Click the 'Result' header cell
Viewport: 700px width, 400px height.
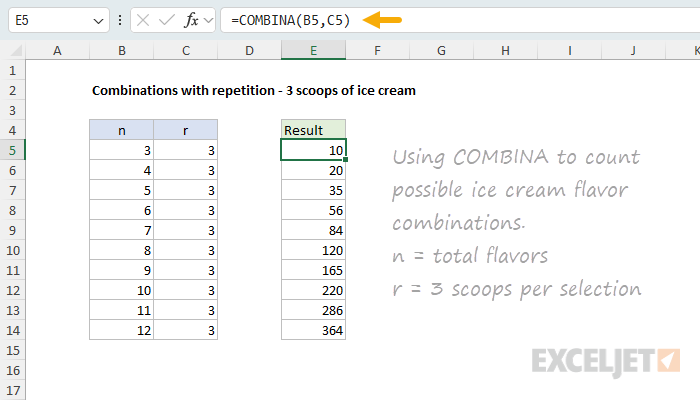coord(313,130)
